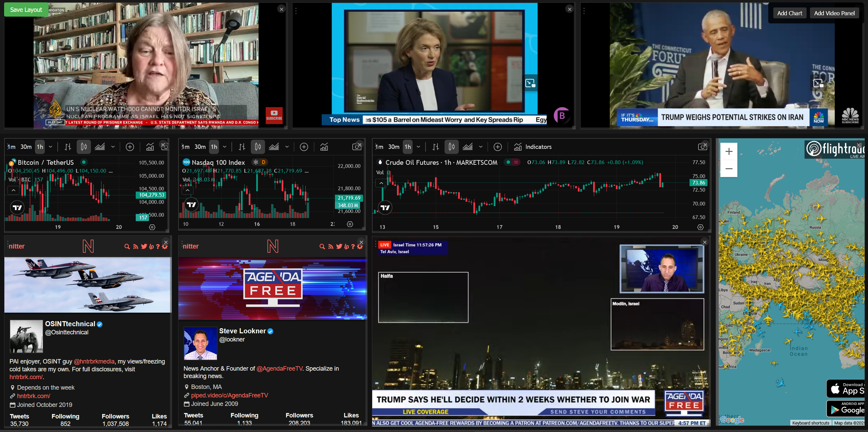This screenshot has width=868, height=432.
Task: Click OSINTtechnical profile avatar
Action: coord(26,336)
